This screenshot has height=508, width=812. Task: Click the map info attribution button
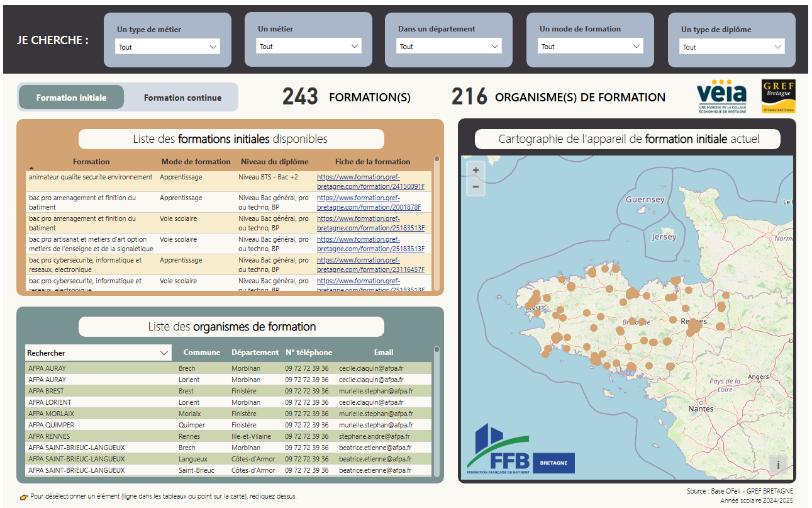(778, 465)
